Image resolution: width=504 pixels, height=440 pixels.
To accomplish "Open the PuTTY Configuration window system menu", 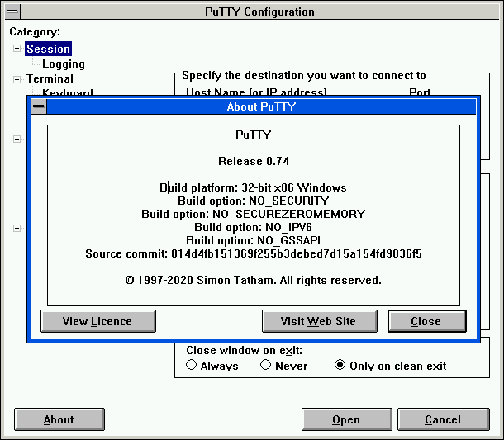I will pos(13,12).
